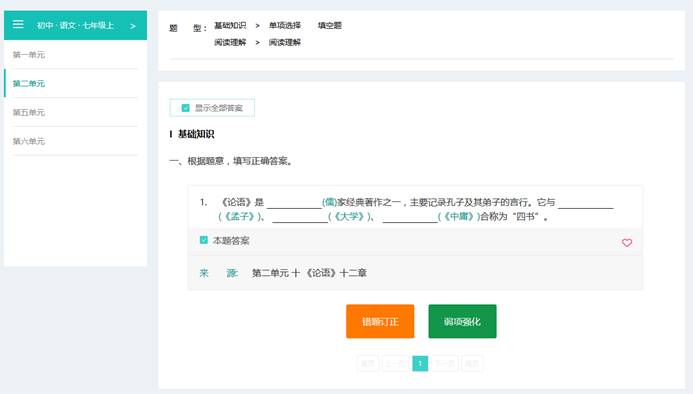Open 第六单元 in the sidebar

29,141
